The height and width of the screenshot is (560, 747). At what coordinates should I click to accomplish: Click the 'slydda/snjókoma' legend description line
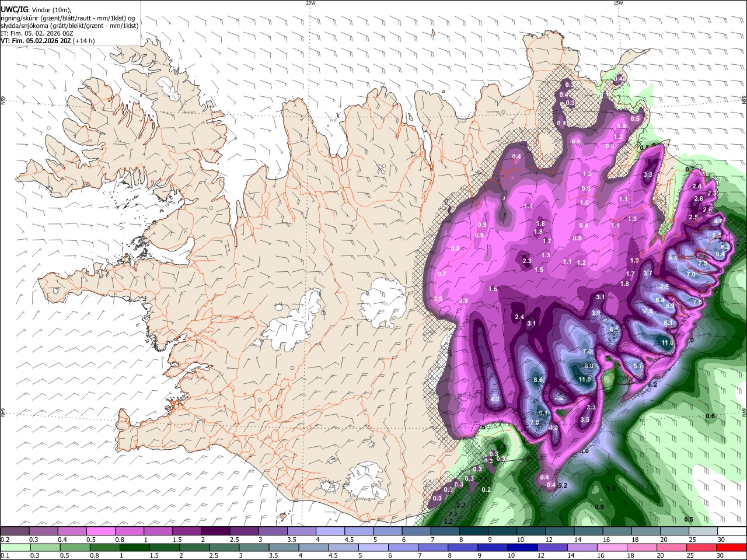coord(69,26)
